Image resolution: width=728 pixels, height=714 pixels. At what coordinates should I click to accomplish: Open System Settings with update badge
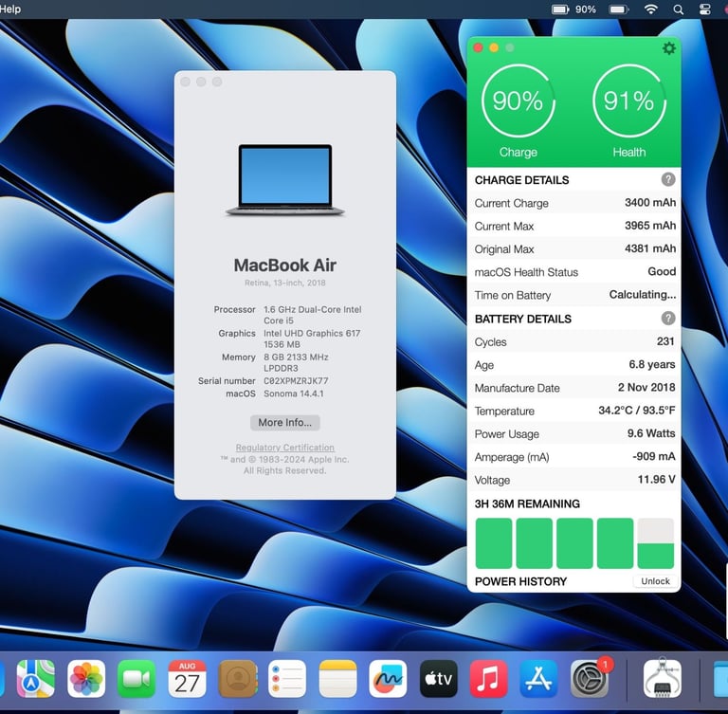(x=590, y=679)
